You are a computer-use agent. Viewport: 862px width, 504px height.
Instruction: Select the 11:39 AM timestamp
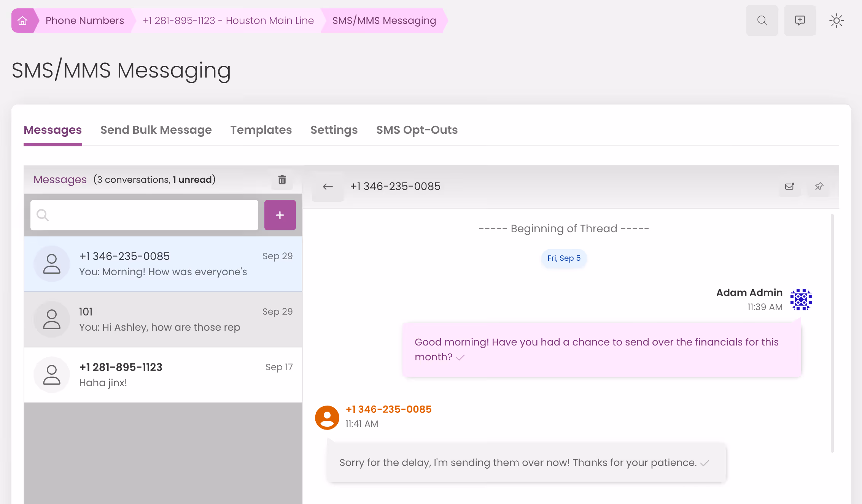(765, 307)
